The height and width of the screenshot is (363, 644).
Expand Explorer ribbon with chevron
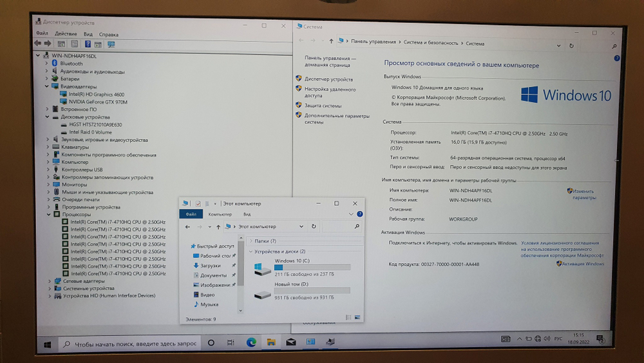[351, 214]
